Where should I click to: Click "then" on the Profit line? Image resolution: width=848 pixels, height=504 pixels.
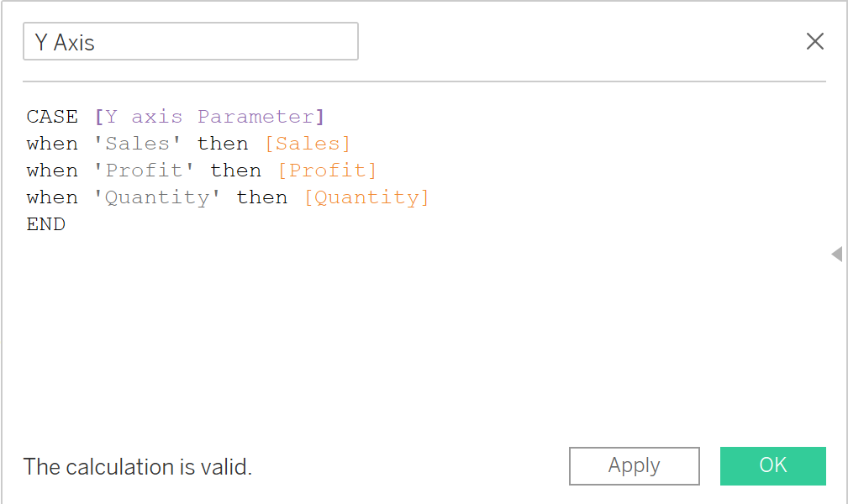pos(236,171)
